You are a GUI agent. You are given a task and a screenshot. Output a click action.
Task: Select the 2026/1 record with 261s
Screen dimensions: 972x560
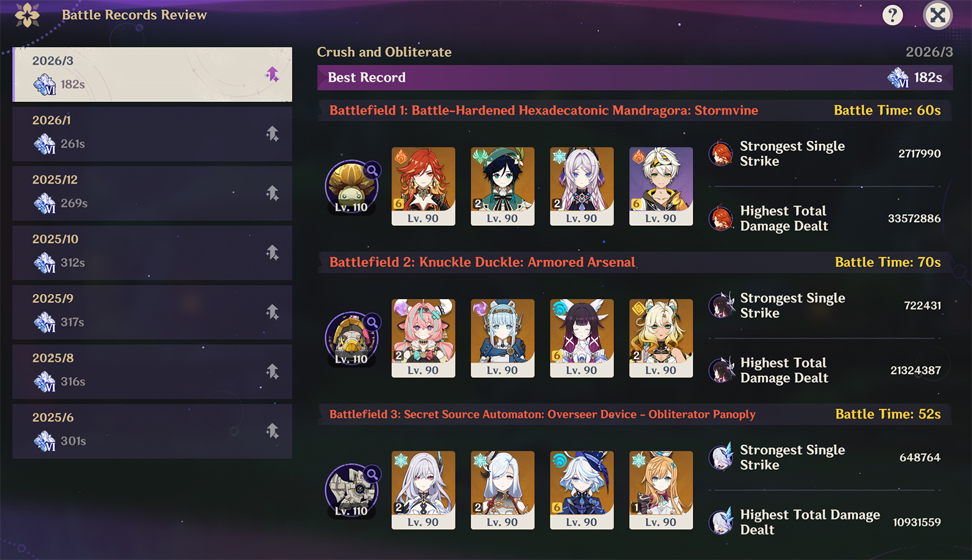(152, 134)
